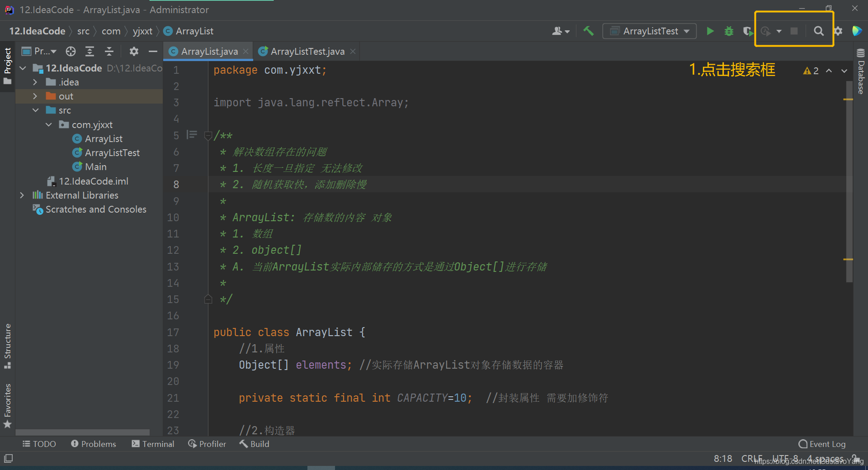Click the Build Project hammer icon
The width and height of the screenshot is (868, 470).
tap(588, 31)
